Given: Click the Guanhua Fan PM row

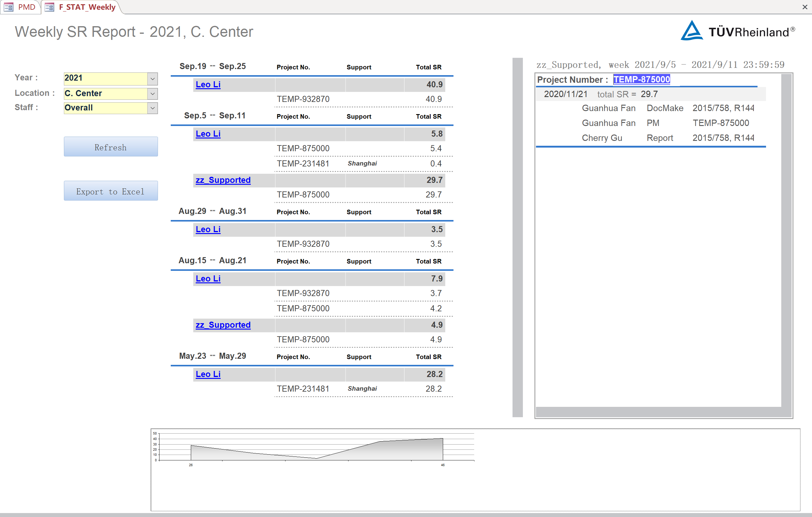Looking at the screenshot, I should (x=665, y=123).
